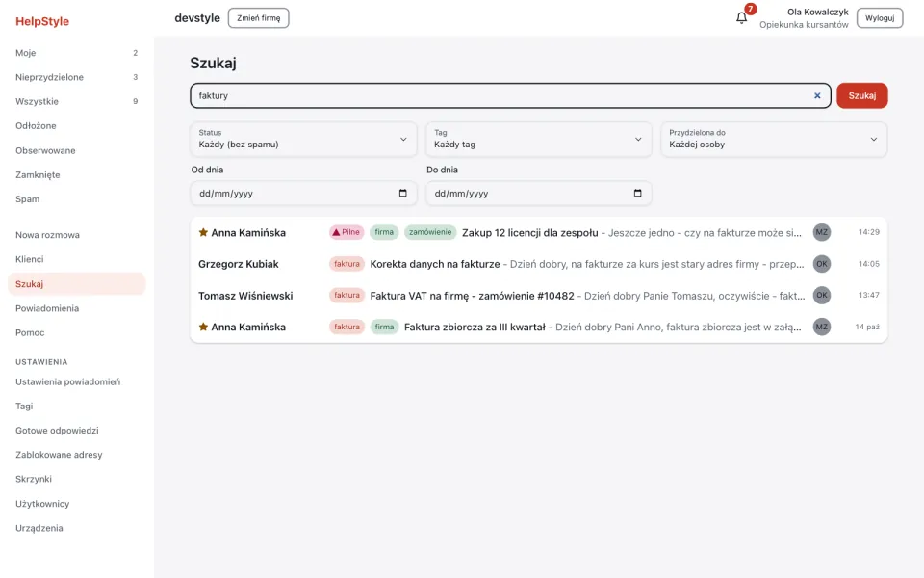Open Pomoc in the sidebar

(x=77, y=332)
